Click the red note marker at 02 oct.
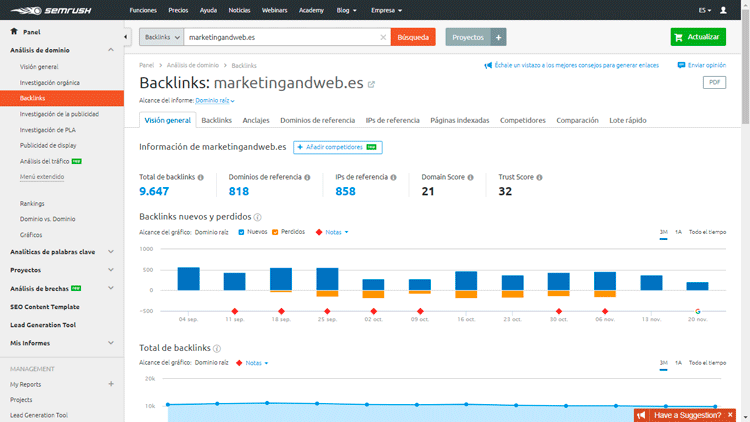 [374, 311]
